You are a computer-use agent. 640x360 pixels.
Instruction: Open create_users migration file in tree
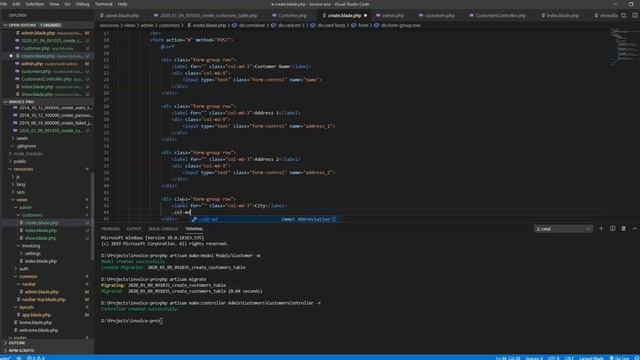[56, 108]
